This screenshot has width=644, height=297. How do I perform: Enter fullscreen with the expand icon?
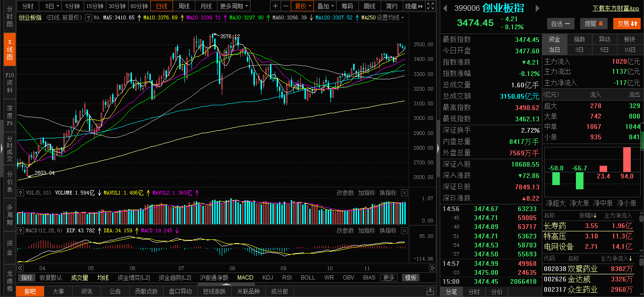click(429, 6)
